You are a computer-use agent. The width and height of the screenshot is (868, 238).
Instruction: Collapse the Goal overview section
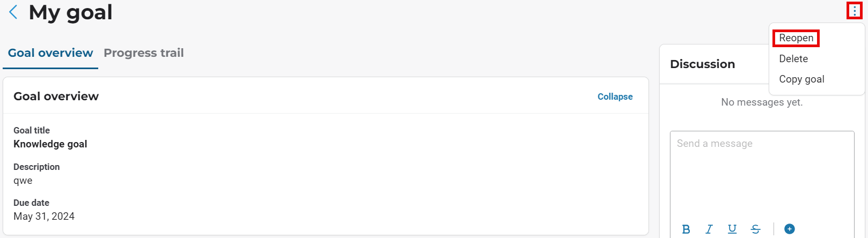(x=615, y=96)
